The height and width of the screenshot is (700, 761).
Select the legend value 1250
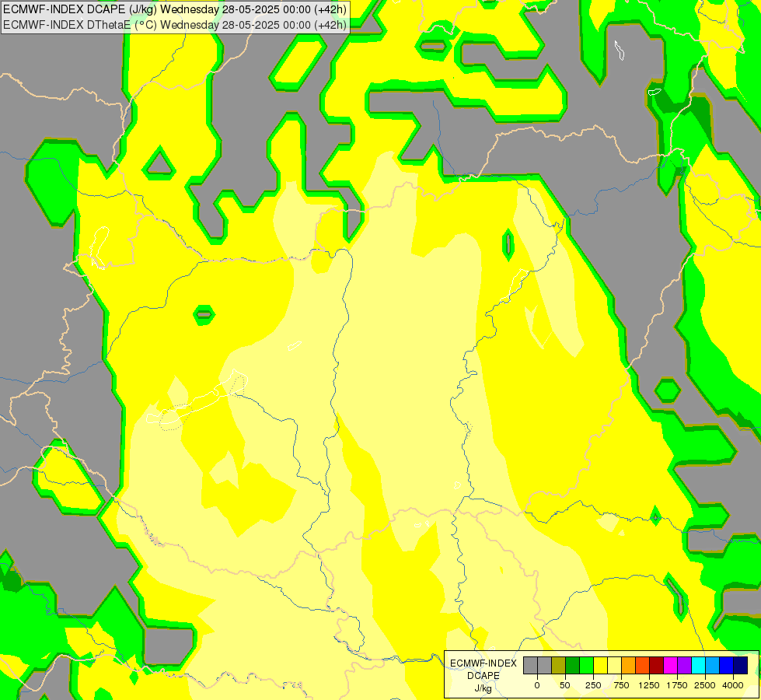(649, 685)
